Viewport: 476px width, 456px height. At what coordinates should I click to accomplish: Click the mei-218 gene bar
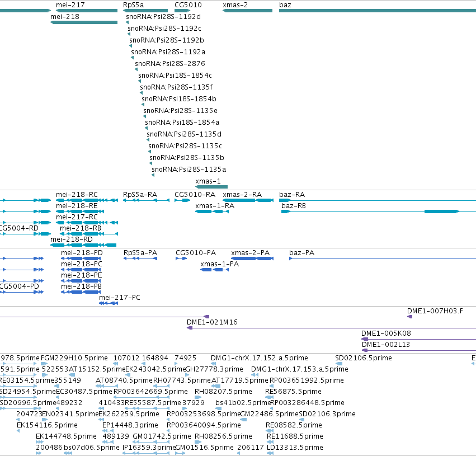pyautogui.click(x=84, y=22)
